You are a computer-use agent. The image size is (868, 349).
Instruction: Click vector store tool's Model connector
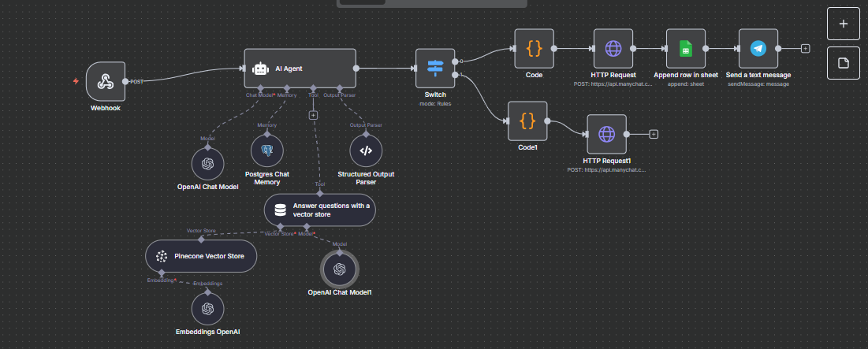(x=307, y=226)
